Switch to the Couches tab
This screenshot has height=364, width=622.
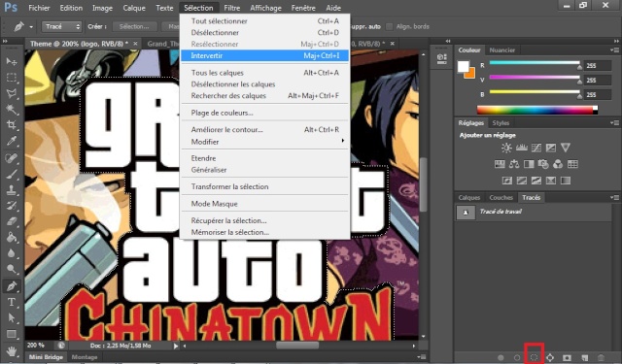[501, 197]
